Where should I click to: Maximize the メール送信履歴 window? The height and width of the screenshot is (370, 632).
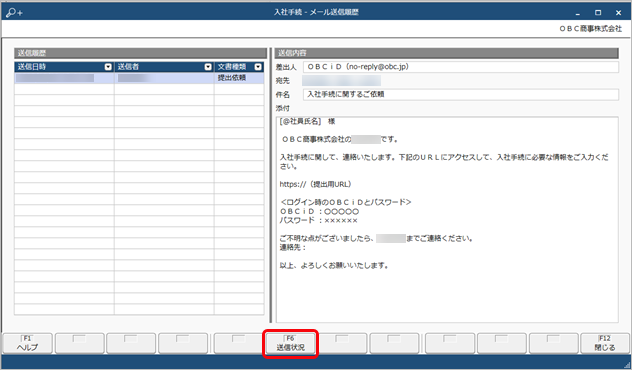598,13
